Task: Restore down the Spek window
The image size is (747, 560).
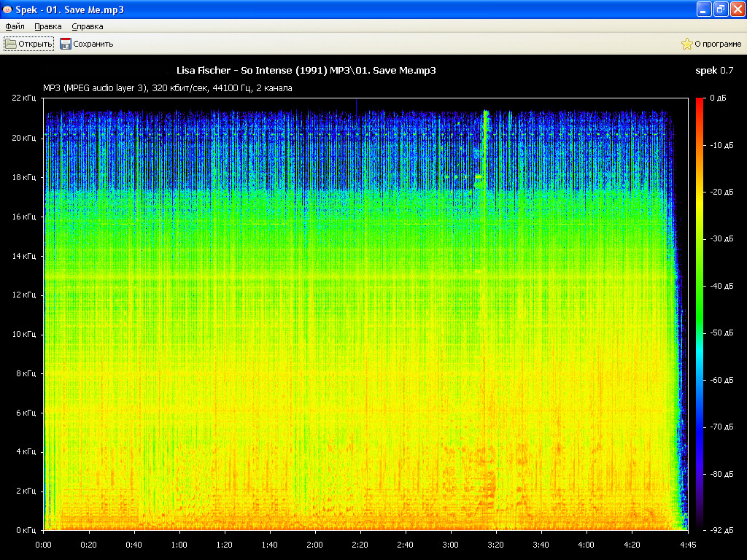Action: click(x=721, y=9)
